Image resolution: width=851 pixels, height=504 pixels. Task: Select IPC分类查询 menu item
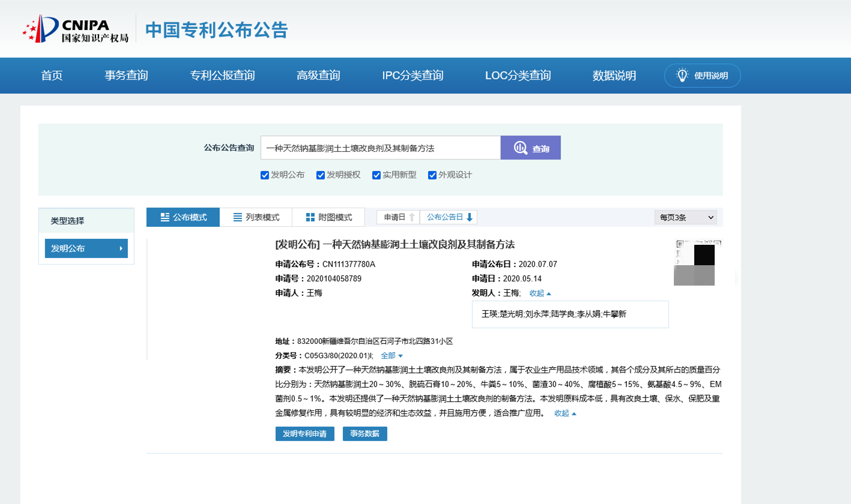click(413, 76)
